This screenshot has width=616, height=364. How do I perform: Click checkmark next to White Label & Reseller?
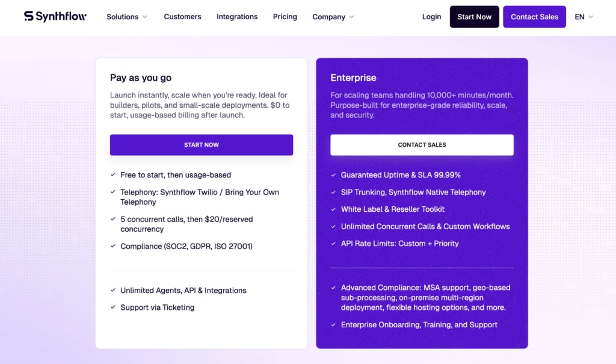333,209
